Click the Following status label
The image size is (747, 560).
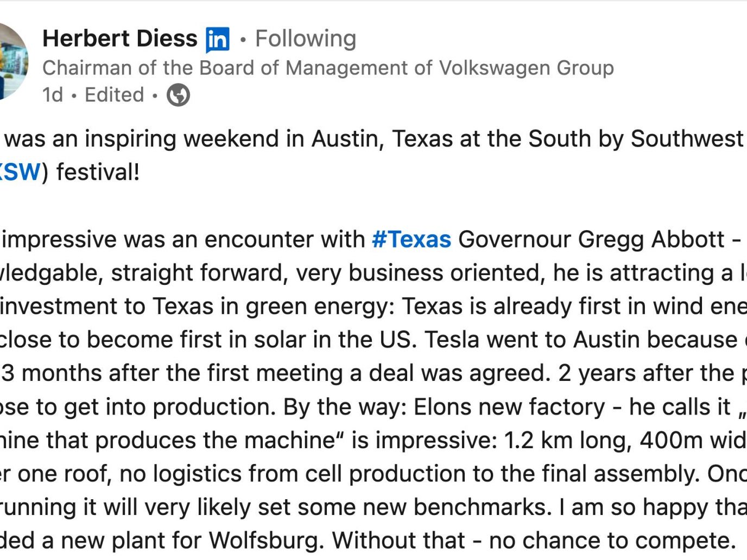pos(306,39)
